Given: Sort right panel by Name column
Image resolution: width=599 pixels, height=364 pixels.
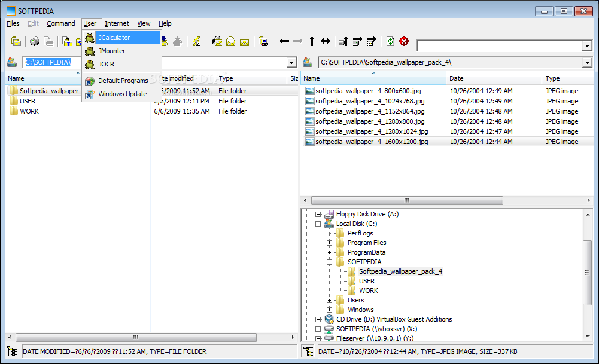Looking at the screenshot, I should tap(373, 78).
